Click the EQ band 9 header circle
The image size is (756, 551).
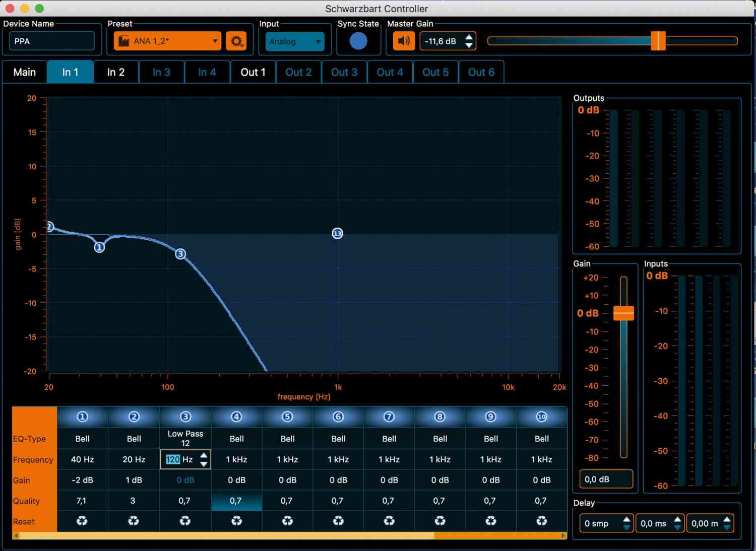click(x=491, y=417)
